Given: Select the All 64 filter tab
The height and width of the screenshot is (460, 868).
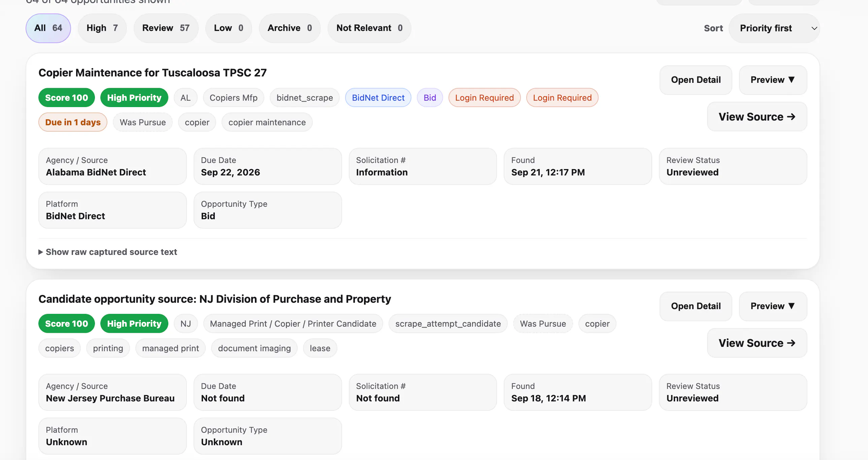Looking at the screenshot, I should 48,28.
